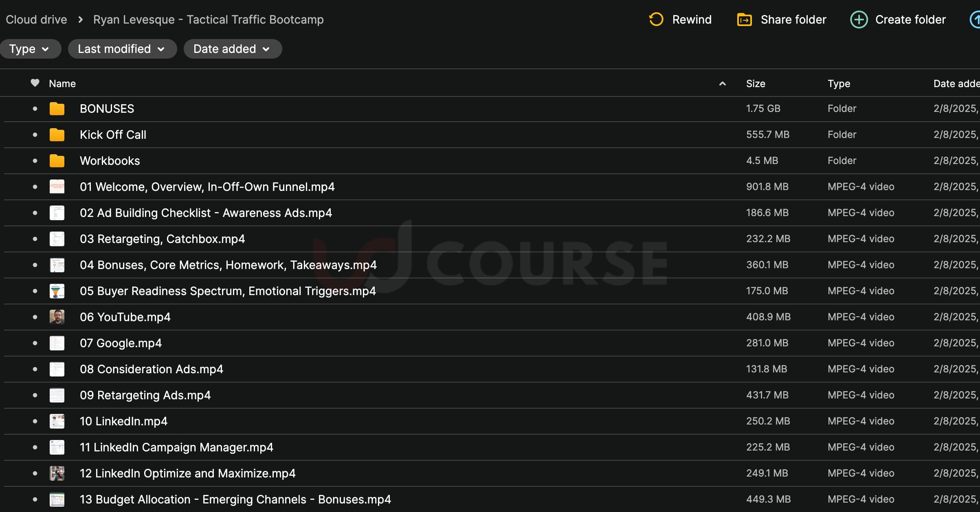This screenshot has width=980, height=512.
Task: Toggle favorite dot for 06 YouTube.mp4
Action: pos(35,317)
